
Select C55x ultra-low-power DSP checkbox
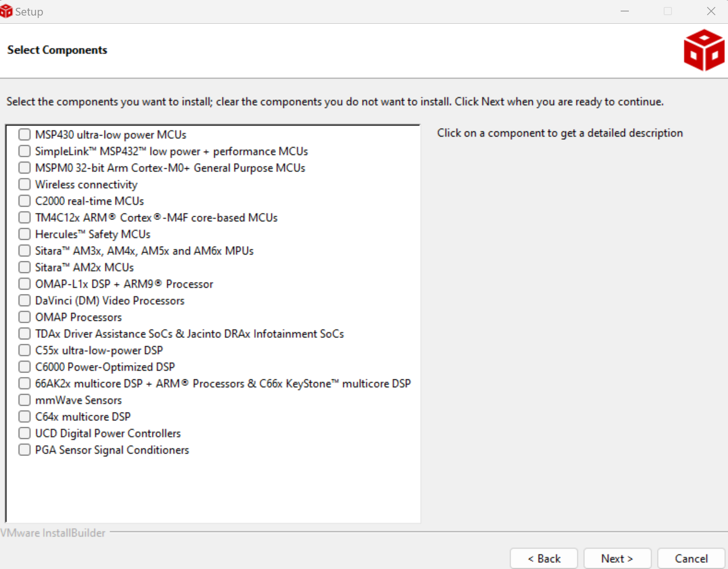[25, 350]
